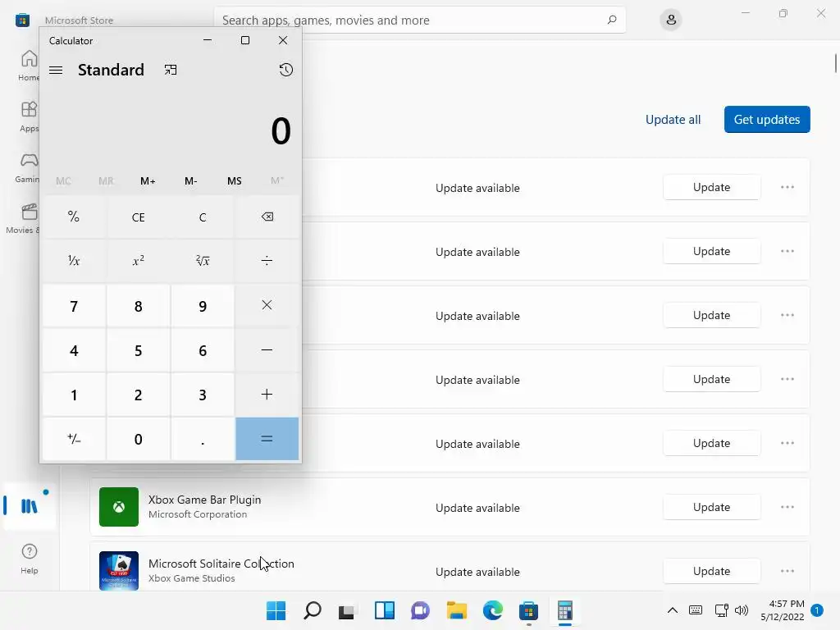Open Xbox Game Bar Plugin app thumbnail
The image size is (840, 630).
[x=119, y=507]
